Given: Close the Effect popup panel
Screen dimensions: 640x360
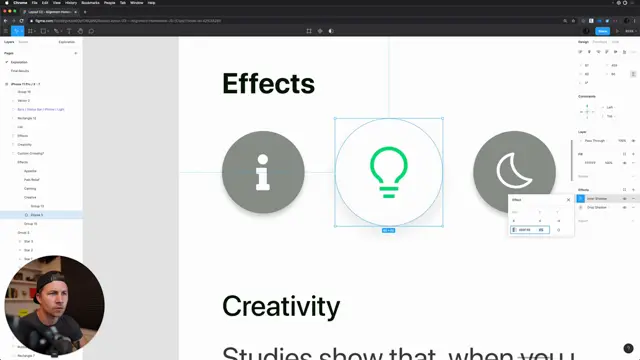Looking at the screenshot, I should pos(568,200).
